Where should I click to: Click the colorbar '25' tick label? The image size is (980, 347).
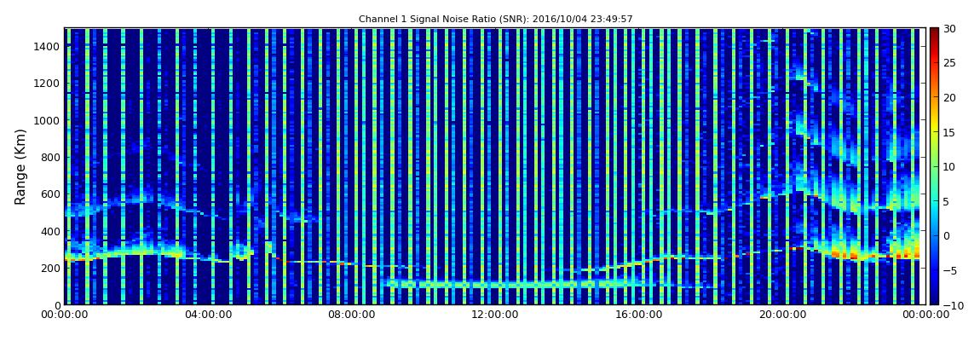tap(950, 63)
